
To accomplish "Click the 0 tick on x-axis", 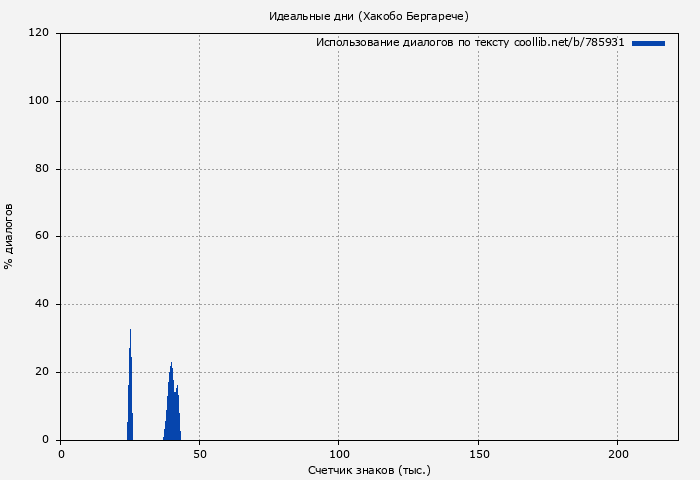I will tap(61, 454).
